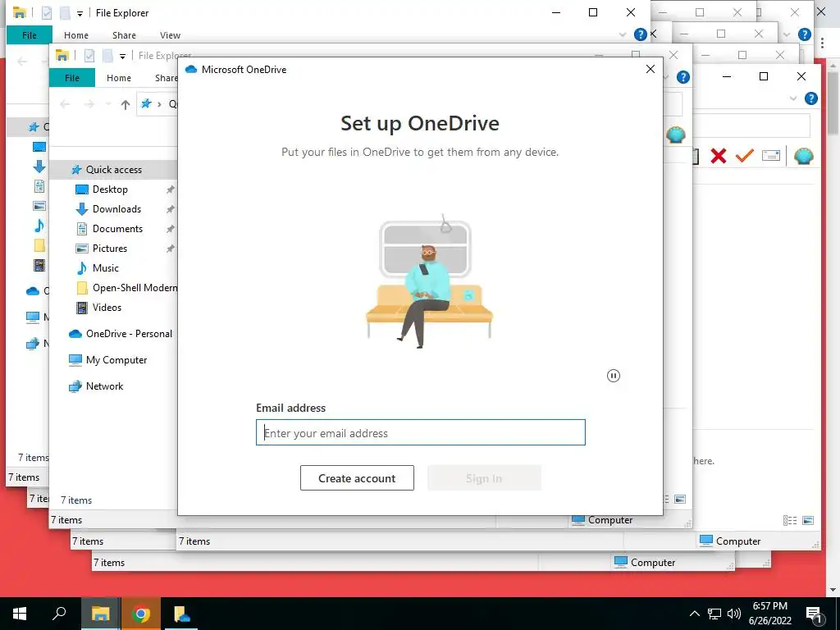Open View tab in back File Explorer window
The width and height of the screenshot is (840, 630).
point(170,34)
